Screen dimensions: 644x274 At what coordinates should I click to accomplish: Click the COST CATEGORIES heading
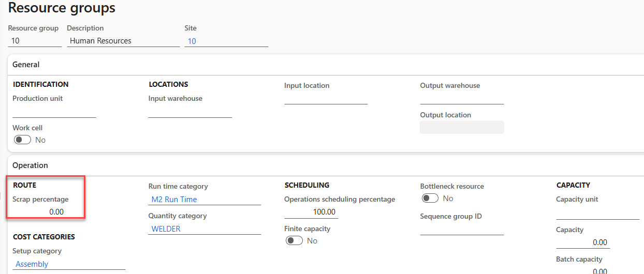click(x=44, y=237)
